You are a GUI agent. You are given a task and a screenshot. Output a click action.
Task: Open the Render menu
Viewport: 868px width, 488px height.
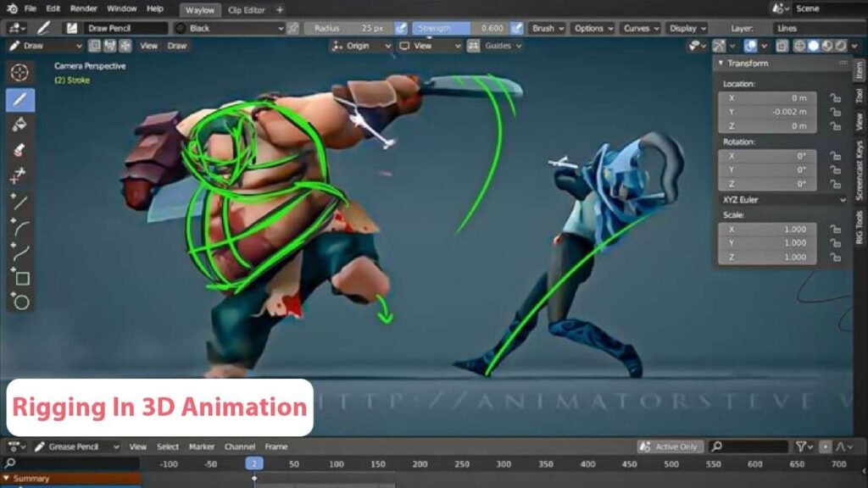[84, 8]
